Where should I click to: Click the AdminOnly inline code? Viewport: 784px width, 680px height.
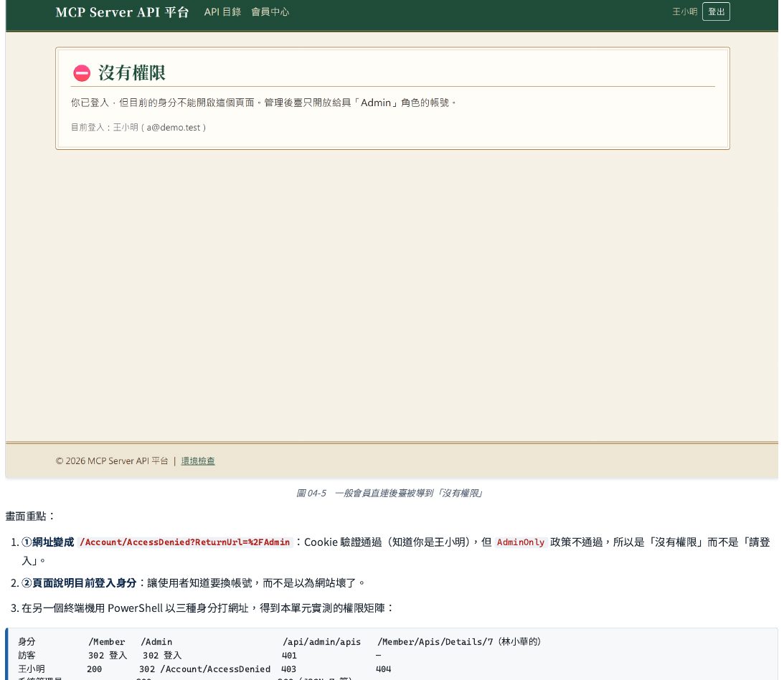pyautogui.click(x=521, y=542)
